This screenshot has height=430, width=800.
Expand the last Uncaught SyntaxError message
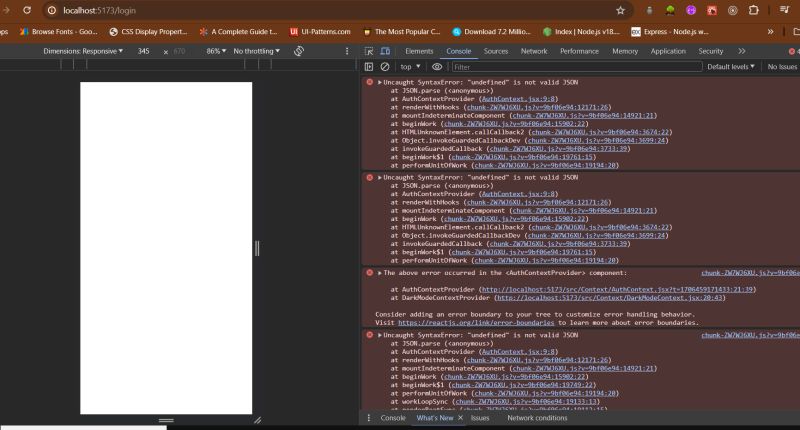point(380,335)
